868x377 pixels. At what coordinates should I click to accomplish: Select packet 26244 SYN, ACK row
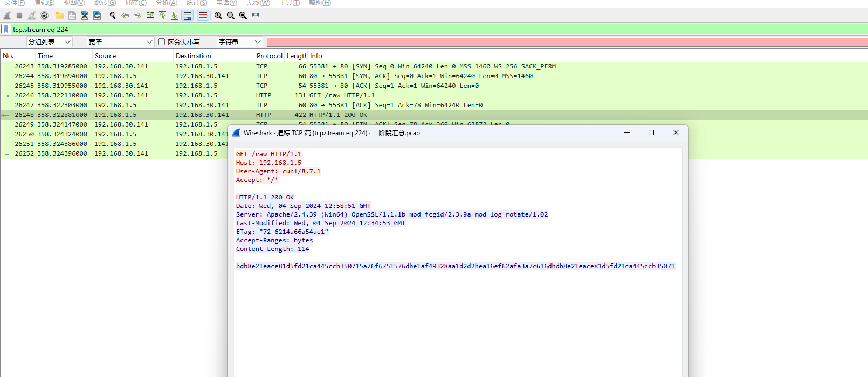point(434,76)
